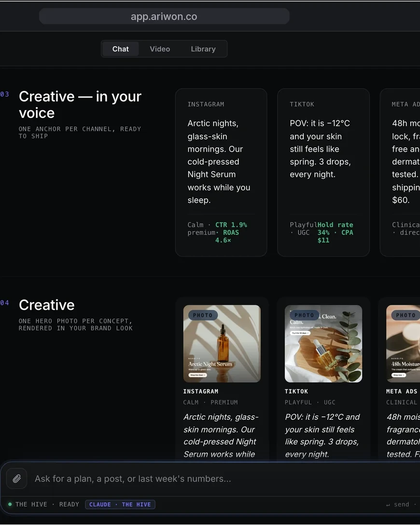Open the Library tab

[x=203, y=49]
